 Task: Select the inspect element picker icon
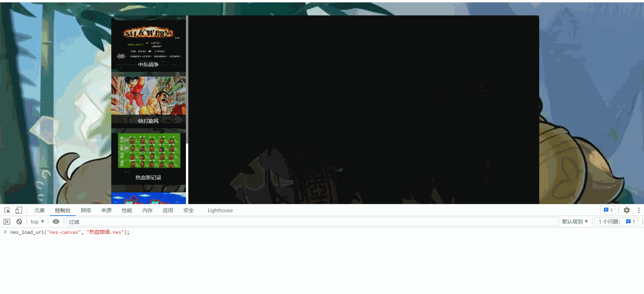pyautogui.click(x=7, y=210)
